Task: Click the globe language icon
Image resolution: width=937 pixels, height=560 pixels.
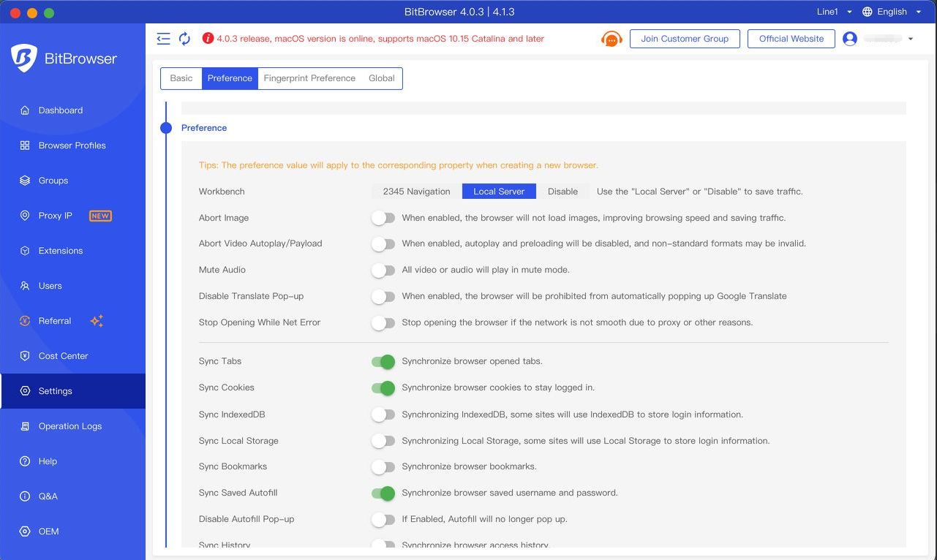Action: [x=868, y=12]
